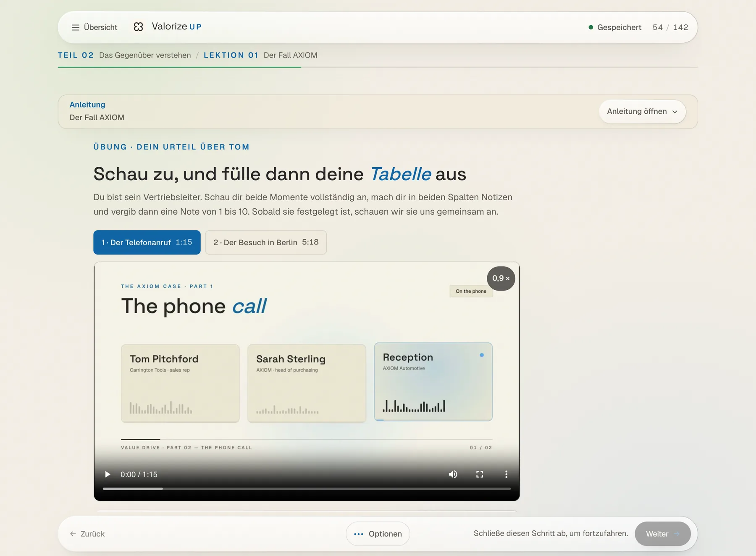Click the LEKTION 01 breadcrumb
Viewport: 756px width, 556px height.
coord(231,55)
